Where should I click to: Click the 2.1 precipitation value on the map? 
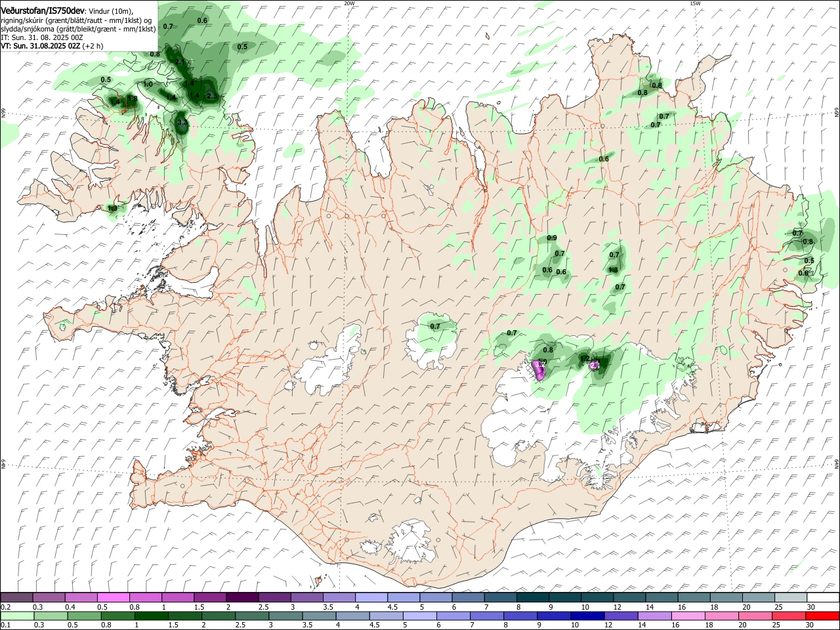[180, 62]
